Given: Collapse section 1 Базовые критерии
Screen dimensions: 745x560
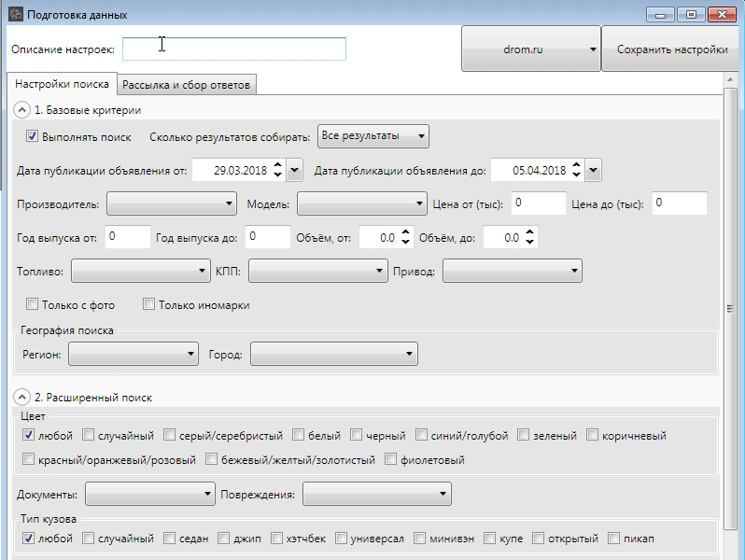Looking at the screenshot, I should point(21,110).
